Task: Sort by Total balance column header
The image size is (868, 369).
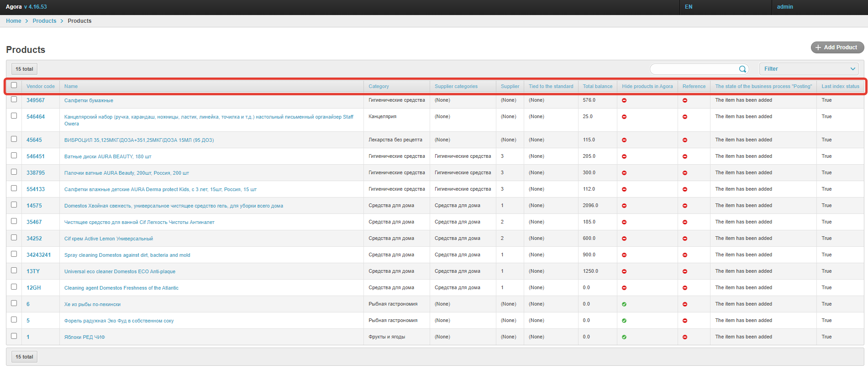Action: click(x=597, y=86)
